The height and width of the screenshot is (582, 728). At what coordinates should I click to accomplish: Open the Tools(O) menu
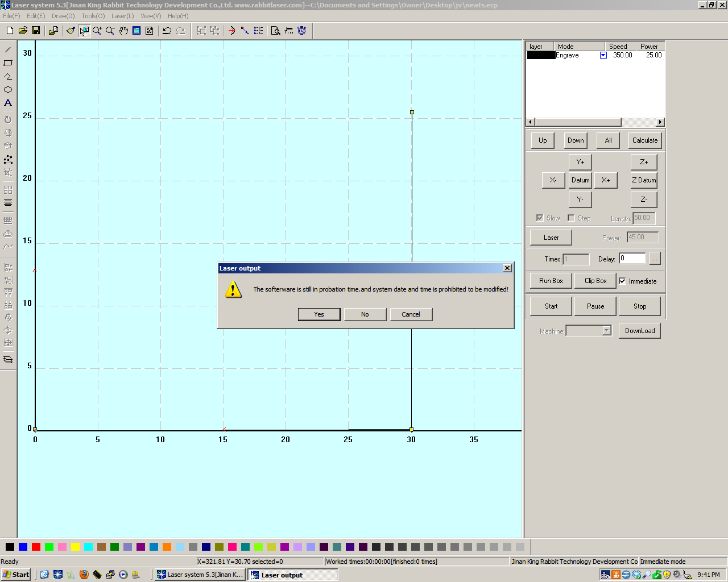coord(93,16)
